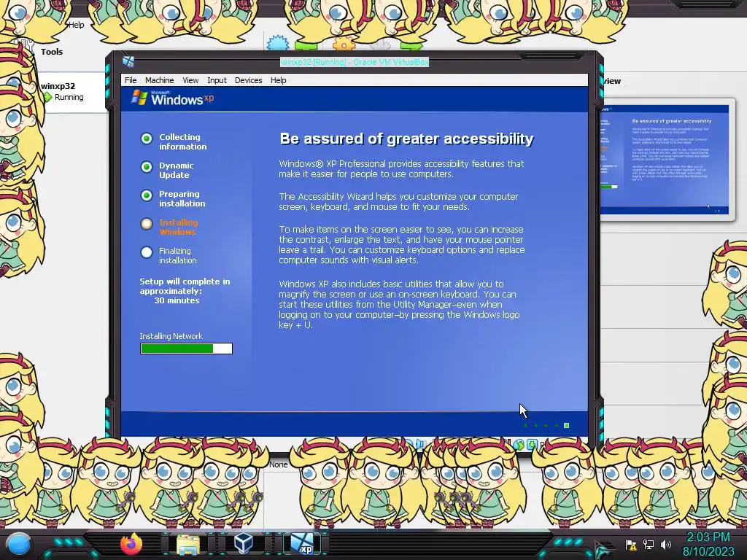
Task: Click the 'None' text in Manager window
Action: pos(279,464)
